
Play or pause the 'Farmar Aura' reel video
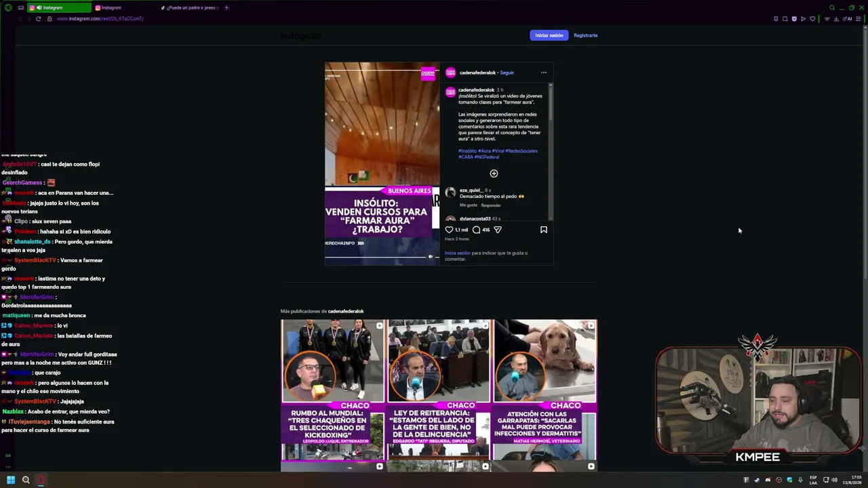[x=382, y=163]
